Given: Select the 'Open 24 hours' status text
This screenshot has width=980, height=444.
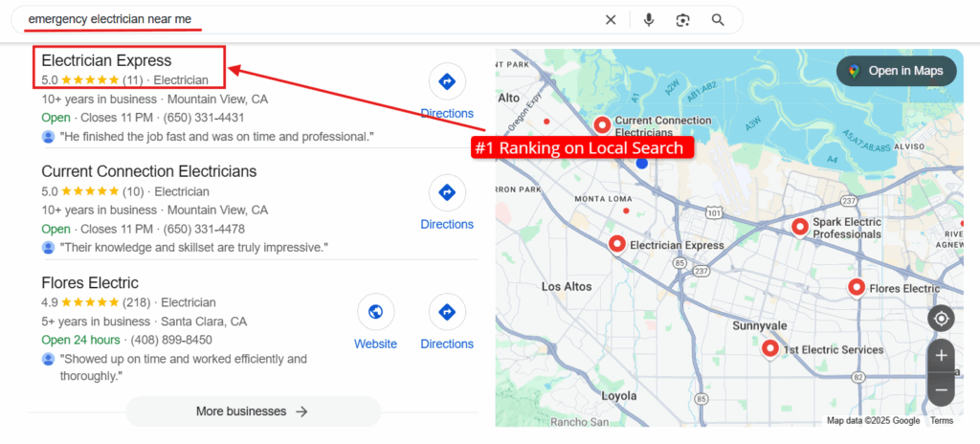Looking at the screenshot, I should point(80,341).
